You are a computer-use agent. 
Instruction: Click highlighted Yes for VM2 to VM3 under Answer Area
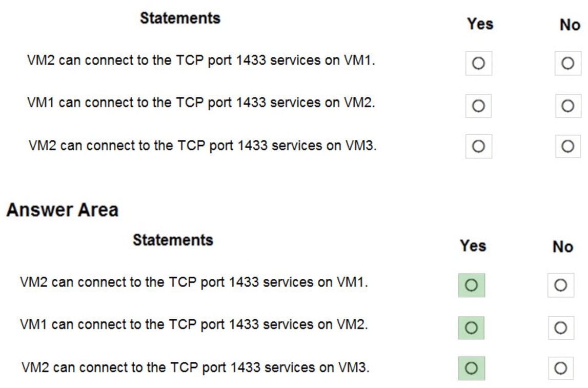[x=471, y=368]
